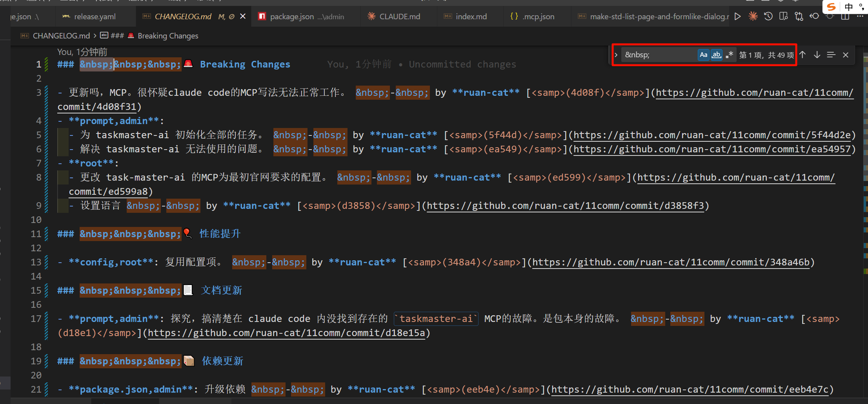Screen dimensions: 868x404
Task: Open file history clock icon
Action: [768, 16]
